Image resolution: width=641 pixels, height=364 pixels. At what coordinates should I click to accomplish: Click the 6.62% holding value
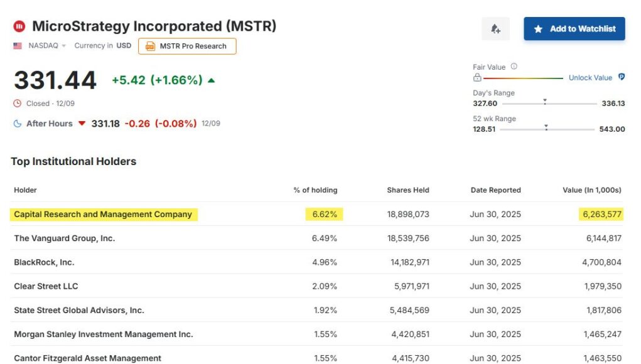[325, 214]
